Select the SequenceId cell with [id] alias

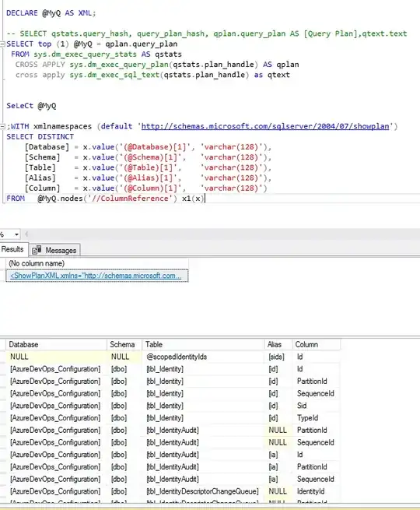point(317,393)
